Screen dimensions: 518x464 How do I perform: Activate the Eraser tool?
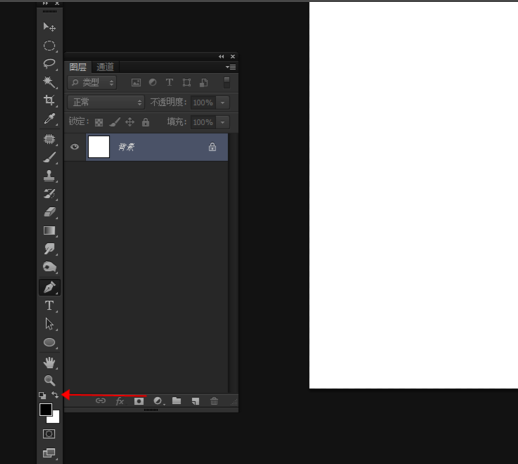(x=49, y=212)
